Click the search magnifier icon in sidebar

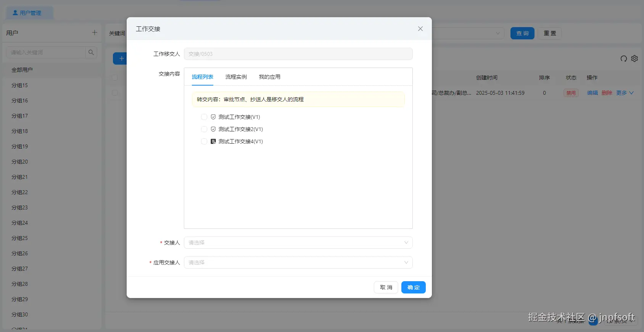(91, 52)
